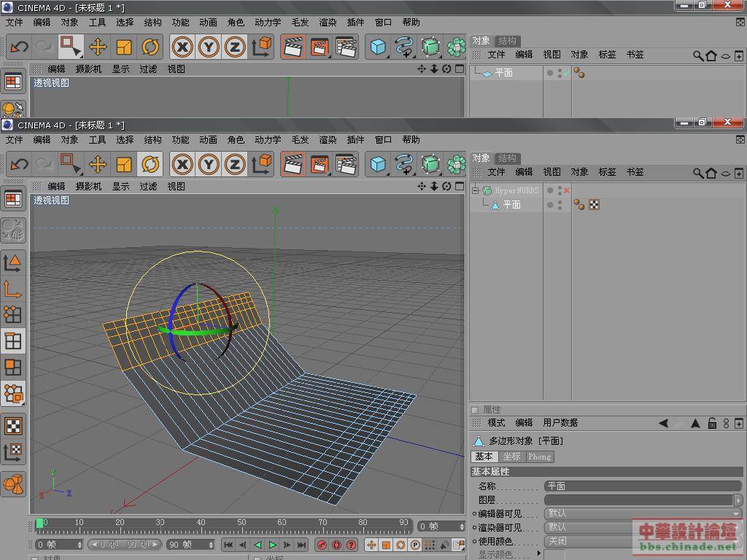The height and width of the screenshot is (560, 747).
Task: Click the search magnifier in the front object manager
Action: click(698, 174)
